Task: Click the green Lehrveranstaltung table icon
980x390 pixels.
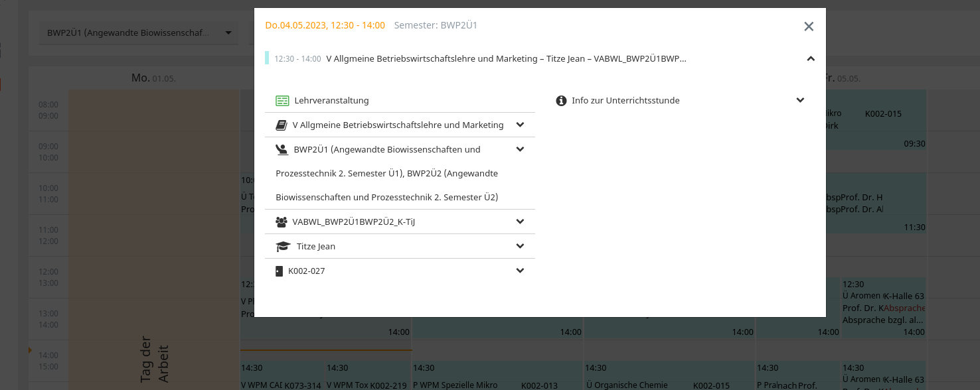Action: pyautogui.click(x=282, y=101)
